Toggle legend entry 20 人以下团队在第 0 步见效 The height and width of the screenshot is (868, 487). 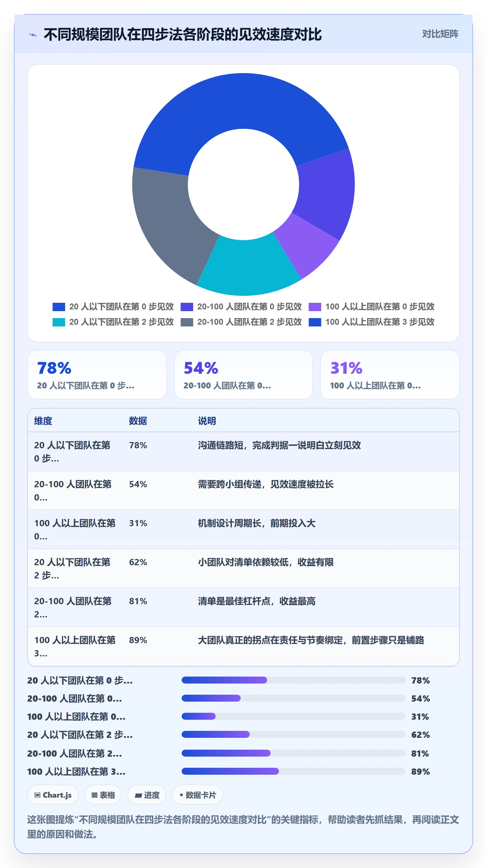[x=113, y=307]
